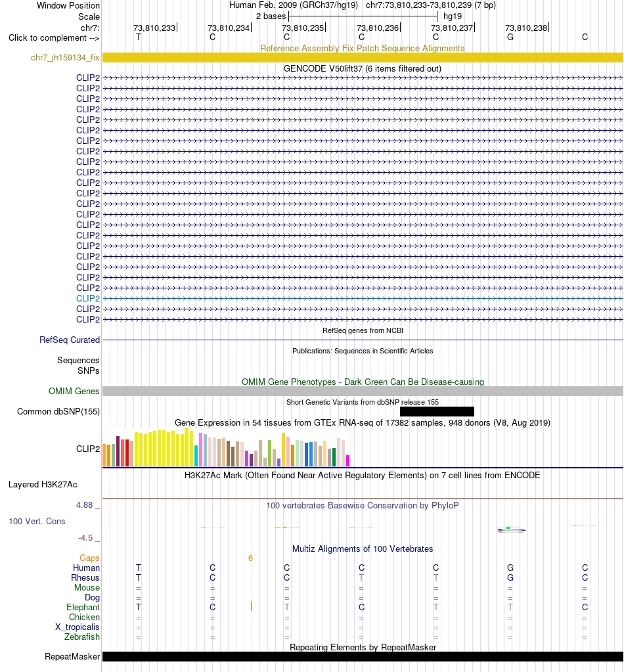Screen dimensions: 624x672
Task: Select the Human species label
Action: pos(86,568)
